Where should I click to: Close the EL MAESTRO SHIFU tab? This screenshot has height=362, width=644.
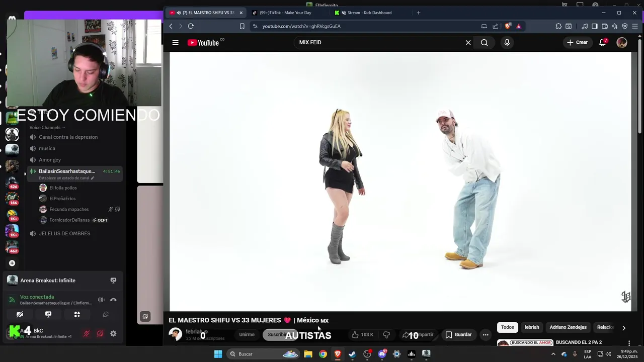pos(241,13)
